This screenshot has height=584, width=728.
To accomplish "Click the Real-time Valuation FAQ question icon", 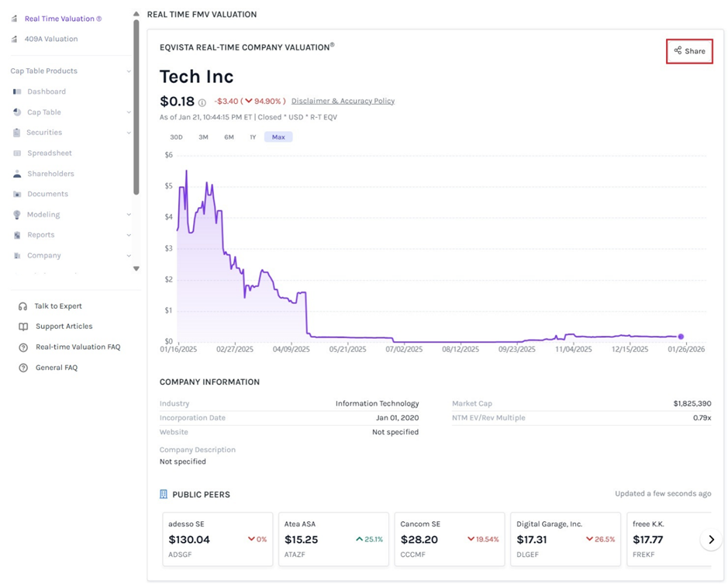I will 23,347.
